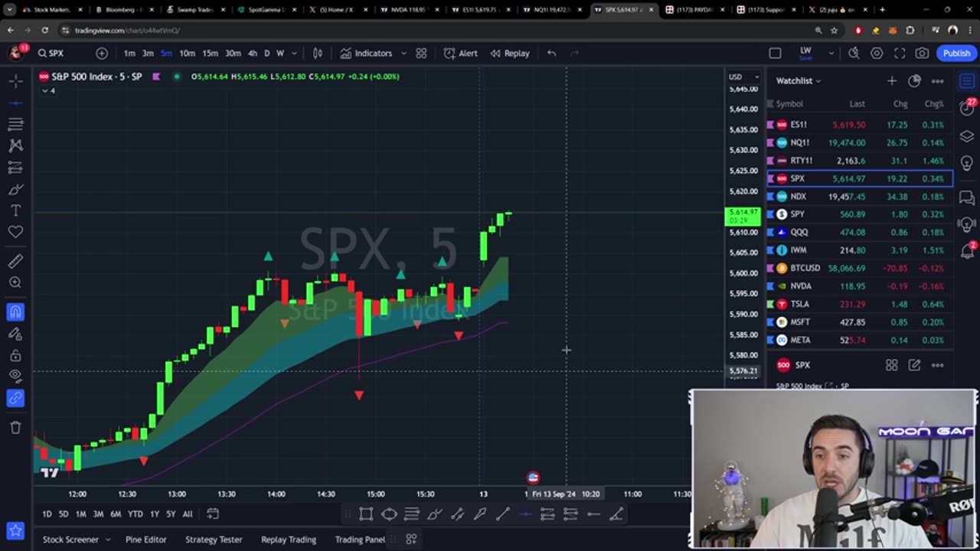Select the 4h timeframe
Viewport: 980px width, 551px height.
pos(252,53)
